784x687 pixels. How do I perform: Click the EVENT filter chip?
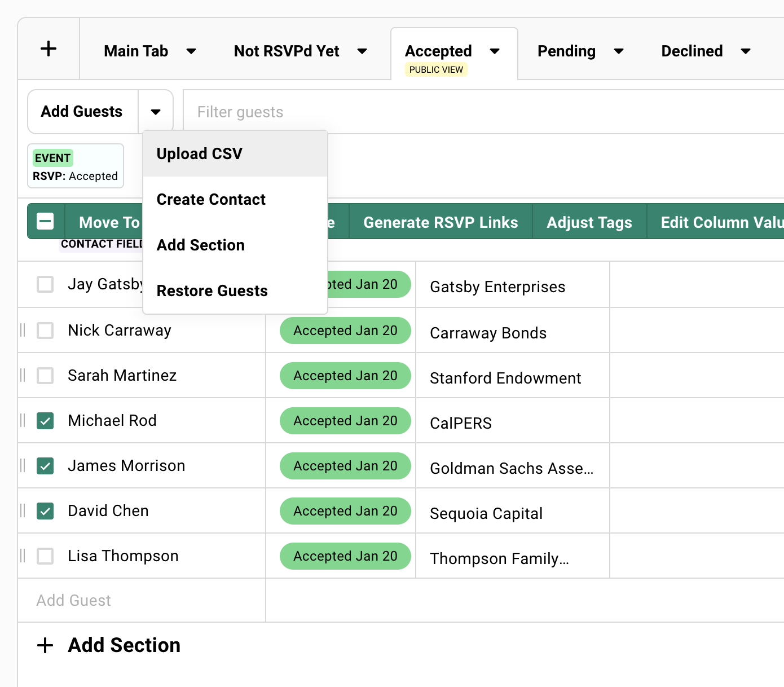(75, 166)
